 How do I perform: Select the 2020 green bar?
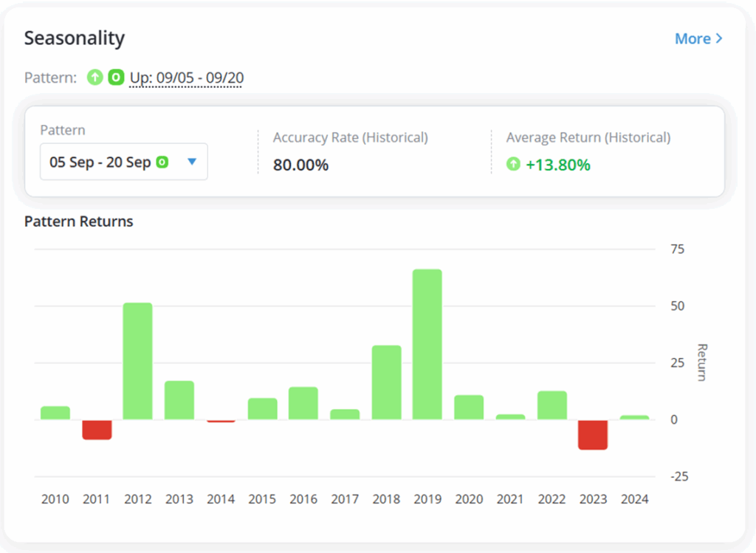tap(469, 408)
